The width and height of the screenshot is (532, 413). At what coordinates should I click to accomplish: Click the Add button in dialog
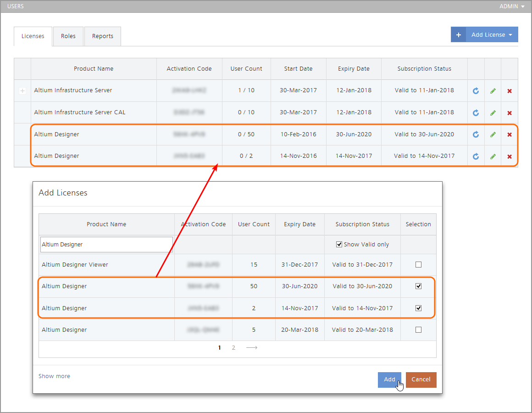(x=389, y=380)
